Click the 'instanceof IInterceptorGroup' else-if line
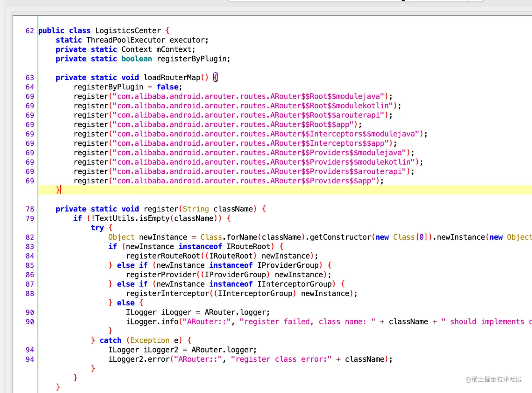The image size is (532, 393). click(x=227, y=284)
